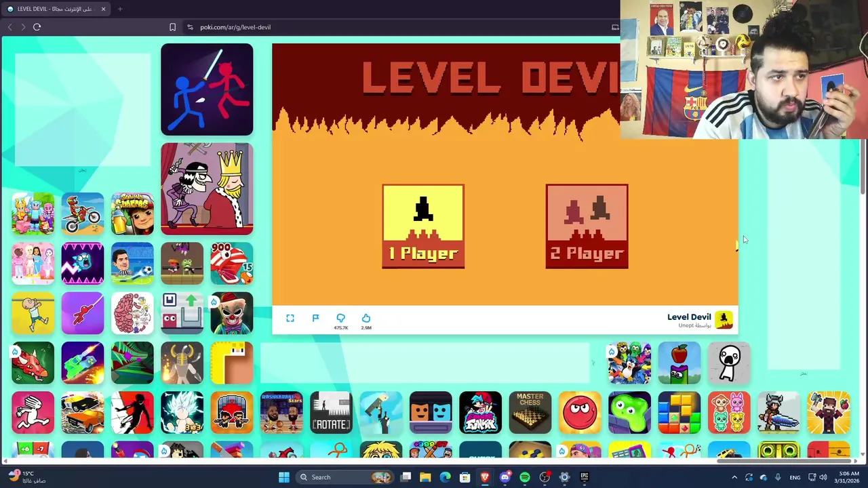Go back to the previous page

[9, 27]
